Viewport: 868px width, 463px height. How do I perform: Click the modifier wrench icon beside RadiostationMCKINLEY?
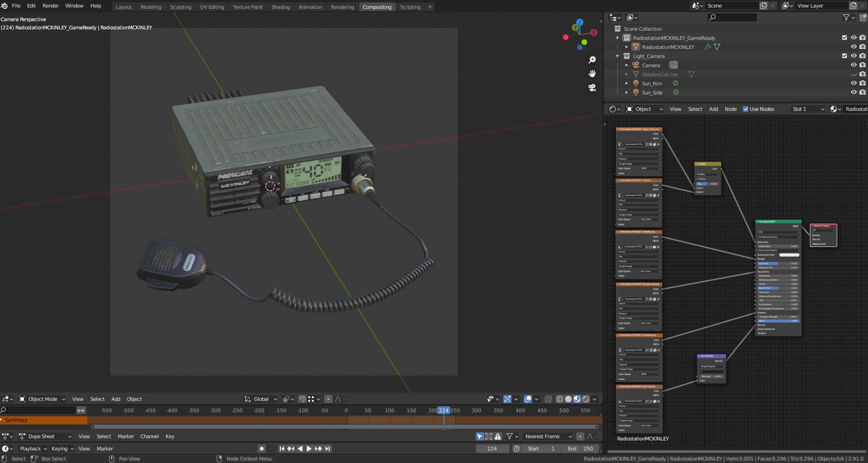click(x=708, y=47)
